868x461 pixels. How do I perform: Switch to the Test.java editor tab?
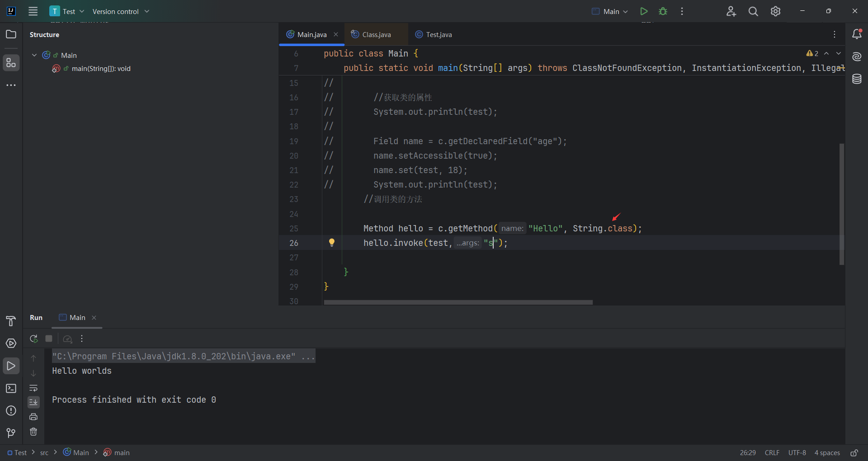[x=434, y=34]
